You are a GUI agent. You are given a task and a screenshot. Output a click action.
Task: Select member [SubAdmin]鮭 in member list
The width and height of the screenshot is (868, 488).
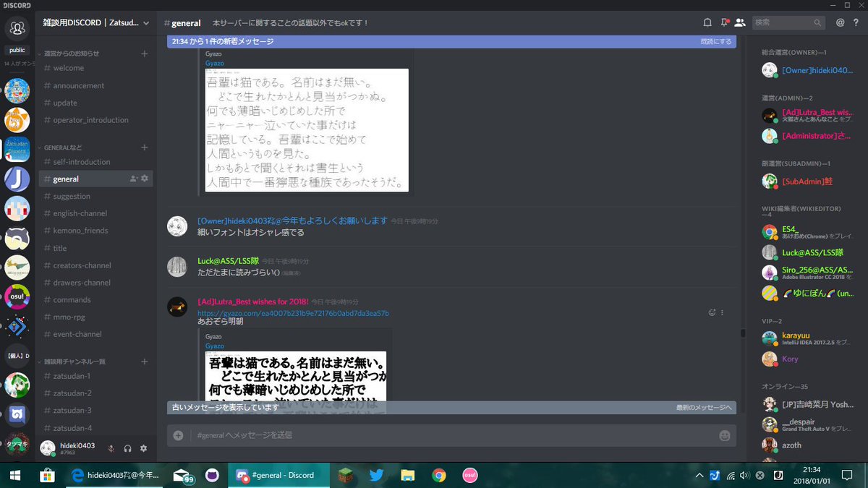coord(807,181)
